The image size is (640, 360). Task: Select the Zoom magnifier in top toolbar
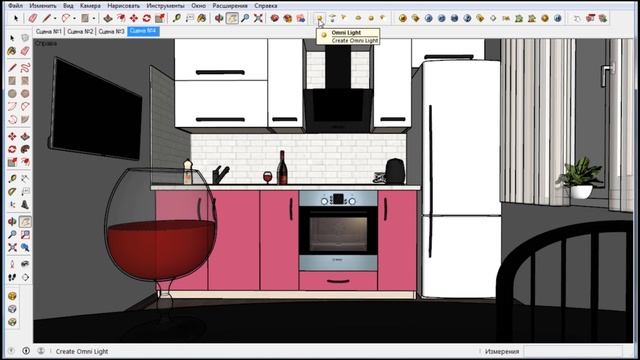point(245,18)
